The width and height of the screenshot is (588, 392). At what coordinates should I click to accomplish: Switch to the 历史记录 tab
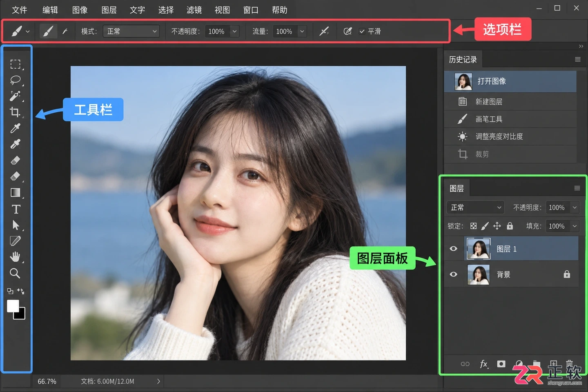[463, 60]
